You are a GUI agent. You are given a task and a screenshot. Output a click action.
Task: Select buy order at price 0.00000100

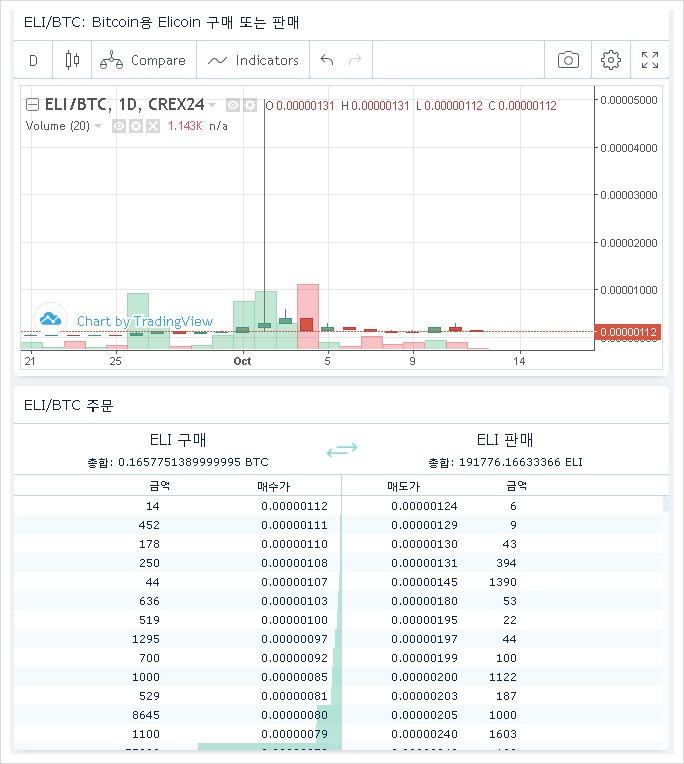[178, 620]
